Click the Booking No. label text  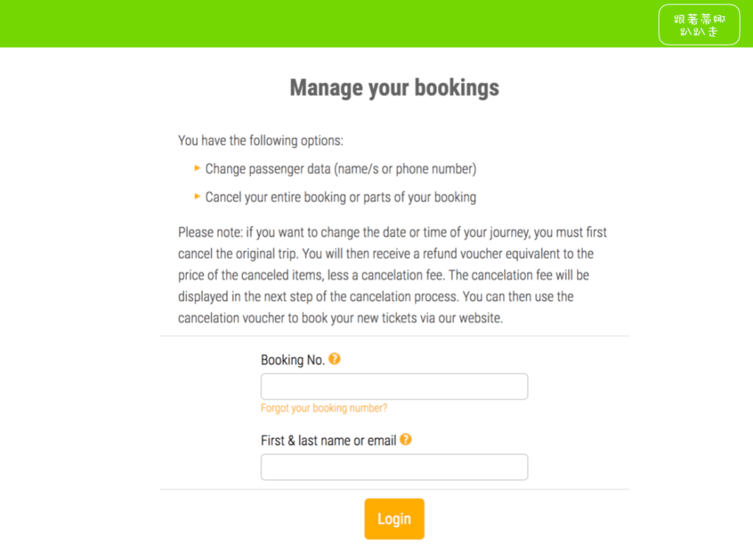(292, 360)
